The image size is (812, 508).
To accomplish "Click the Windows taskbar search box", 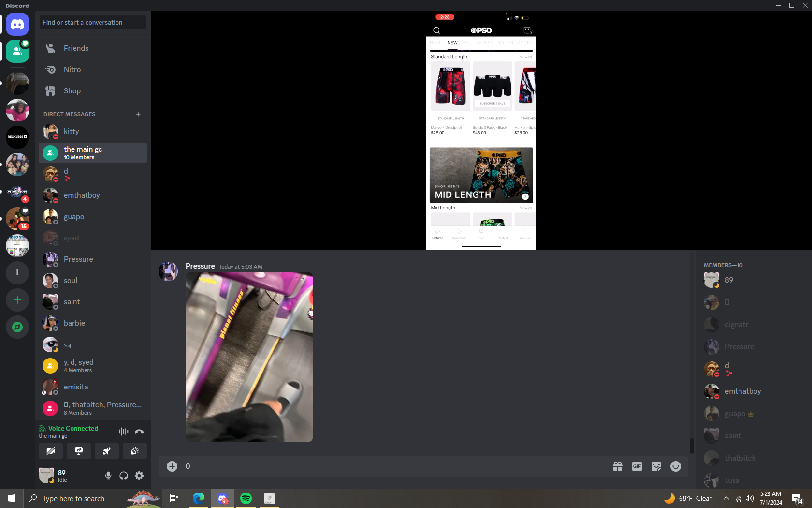I will click(x=93, y=498).
